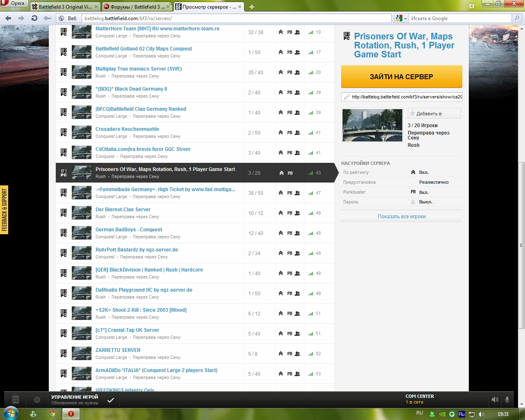Image resolution: width=525 pixels, height=420 pixels.
Task: Open *{BDG}* Black Dead Germany II server
Action: tap(131, 89)
